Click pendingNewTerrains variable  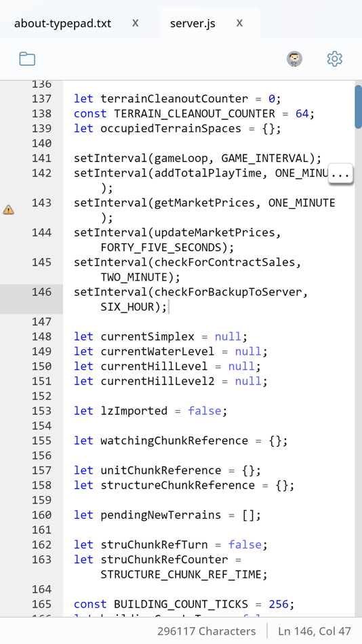click(x=161, y=515)
